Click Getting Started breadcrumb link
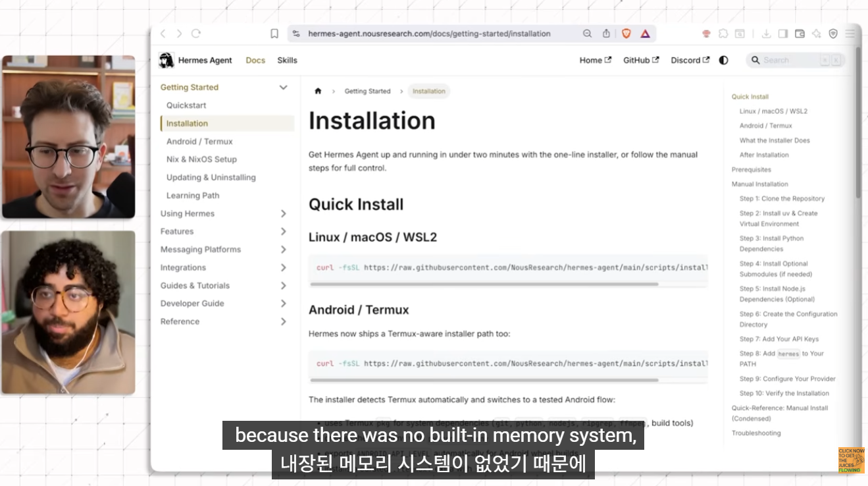 [x=367, y=92]
